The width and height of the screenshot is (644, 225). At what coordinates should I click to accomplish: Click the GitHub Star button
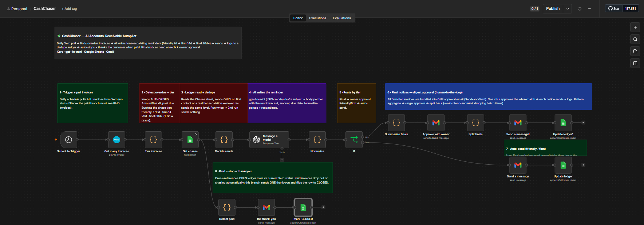614,8
